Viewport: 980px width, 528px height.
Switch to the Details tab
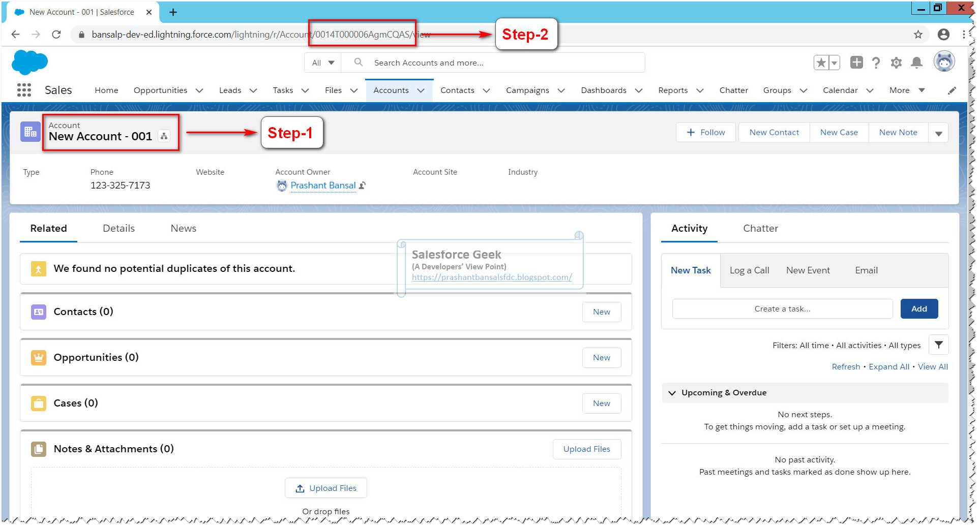coord(118,229)
